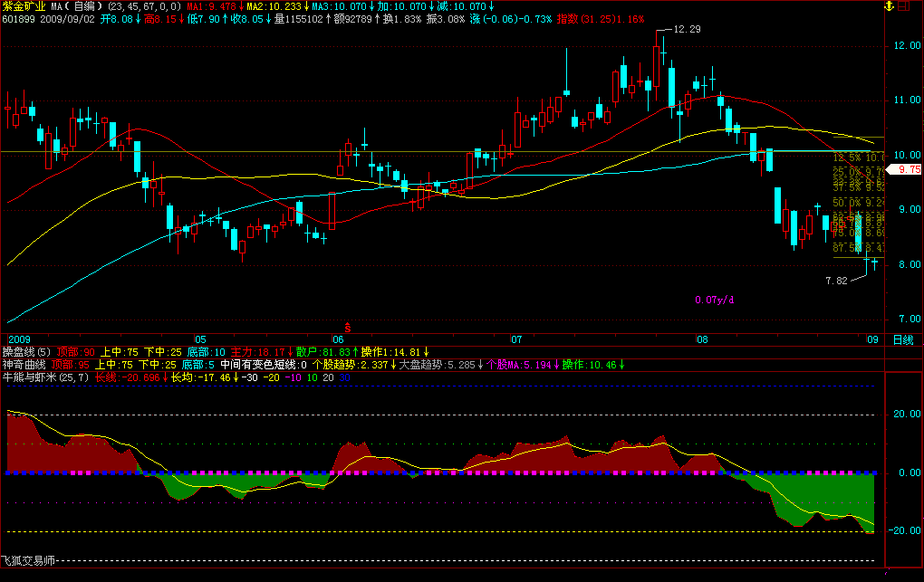Click the turnover rate 换1.83%
The width and height of the screenshot is (924, 582).
(402, 19)
